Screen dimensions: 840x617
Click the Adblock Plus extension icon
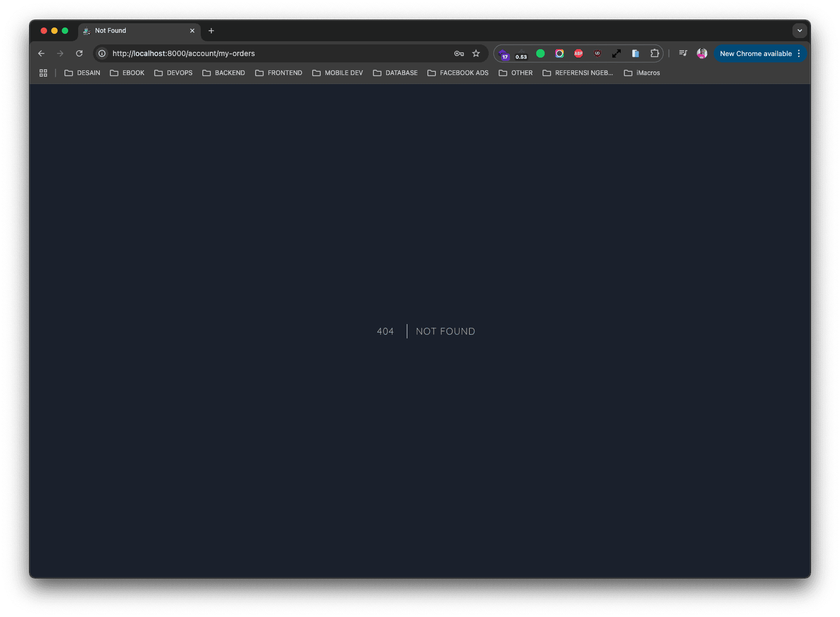[578, 53]
